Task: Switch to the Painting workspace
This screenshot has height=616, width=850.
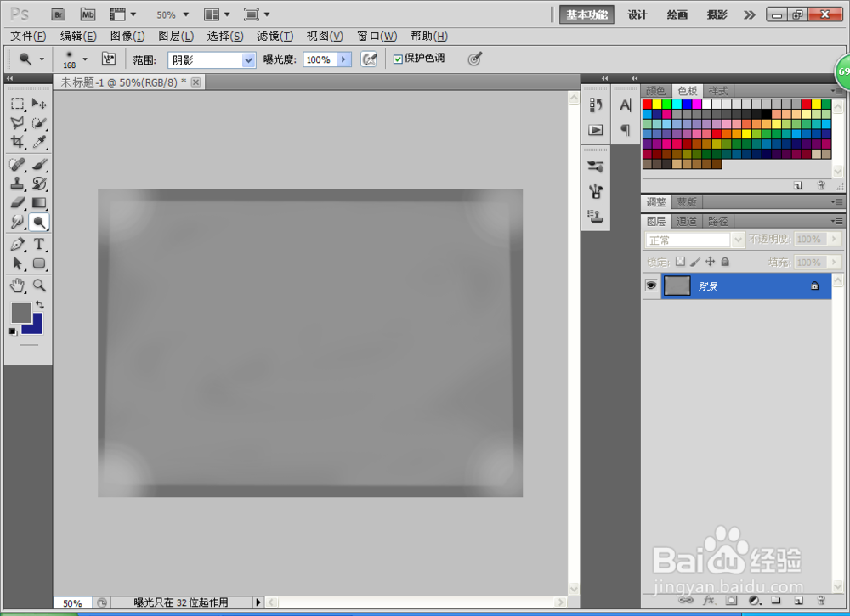Action: pos(677,14)
